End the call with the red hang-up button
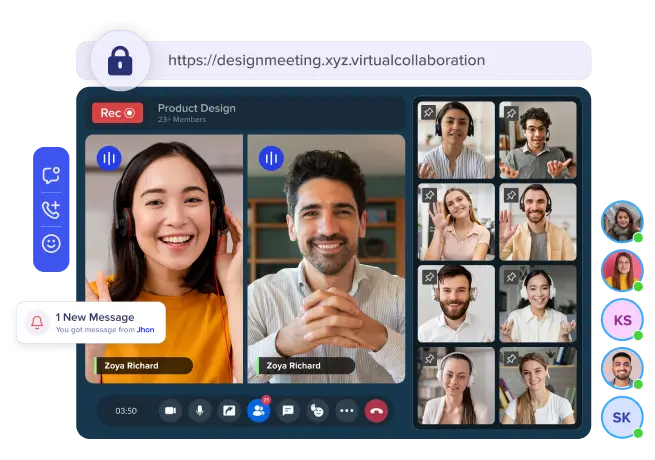Image resolution: width=655 pixels, height=460 pixels. click(376, 411)
